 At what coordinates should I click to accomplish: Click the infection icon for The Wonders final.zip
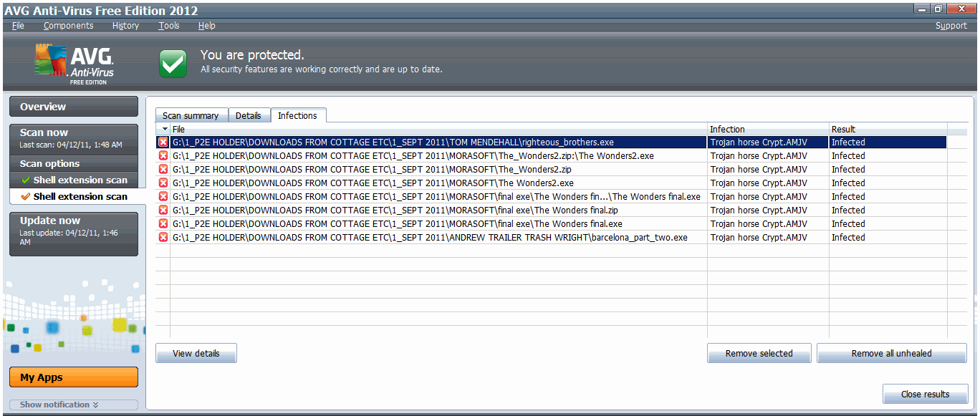[x=163, y=211]
